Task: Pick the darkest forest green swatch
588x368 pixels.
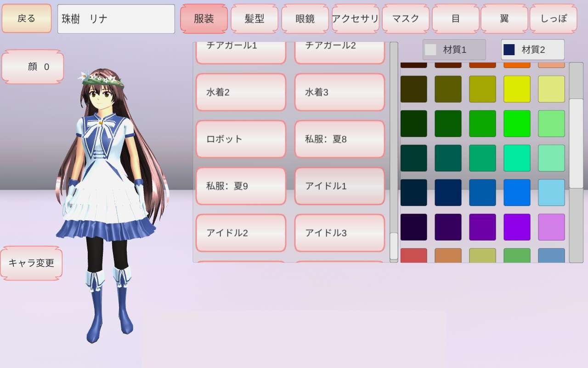Action: click(414, 124)
